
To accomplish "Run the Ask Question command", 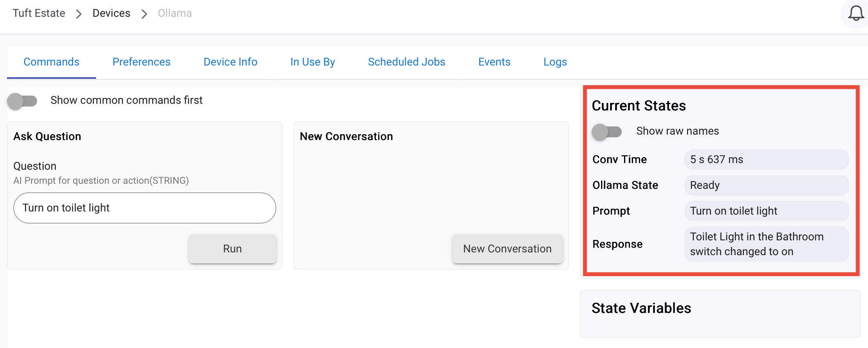I will pos(233,249).
